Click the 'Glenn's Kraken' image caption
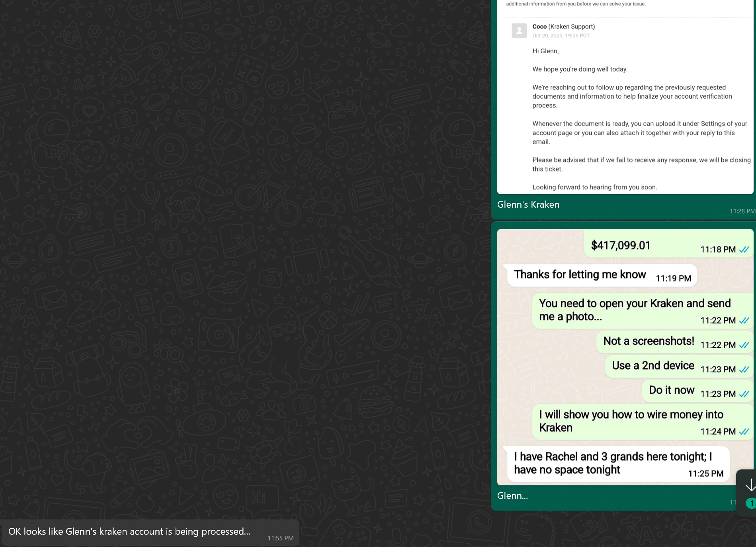This screenshot has height=547, width=756. pos(528,204)
